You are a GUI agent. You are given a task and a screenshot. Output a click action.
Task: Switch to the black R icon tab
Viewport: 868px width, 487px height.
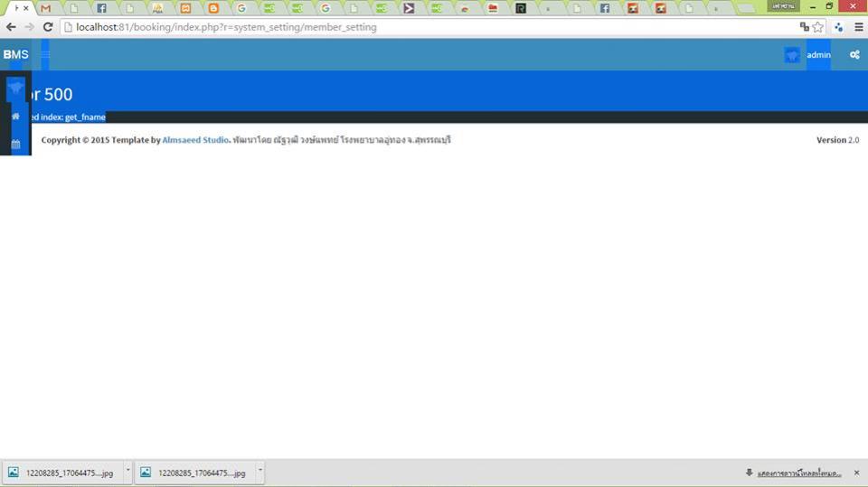(521, 8)
